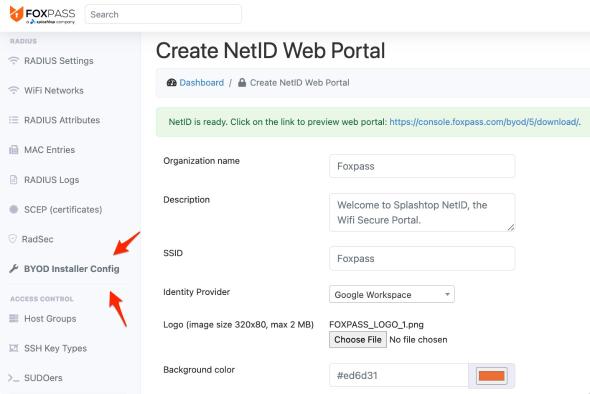Click the Create NetID Web Portal heading
The width and height of the screenshot is (590, 394).
(x=270, y=50)
